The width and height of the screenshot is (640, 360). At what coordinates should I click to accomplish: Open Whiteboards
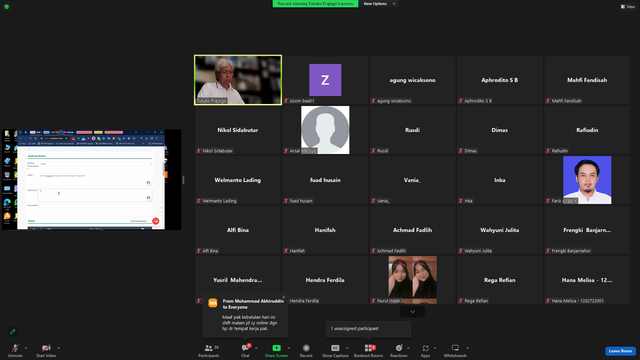(455, 350)
